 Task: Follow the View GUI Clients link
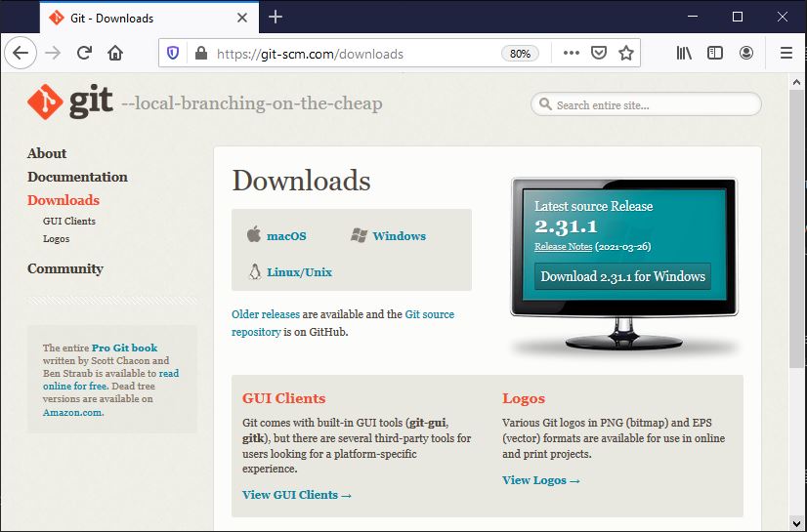[x=297, y=495]
